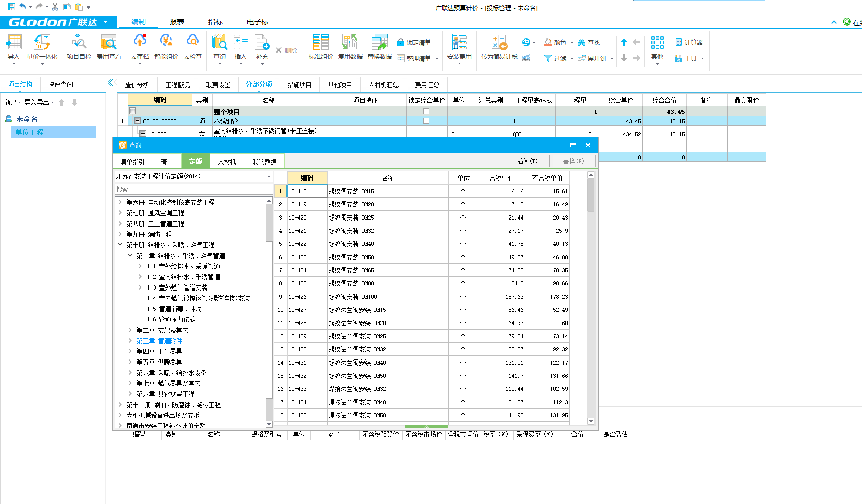This screenshot has width=862, height=504.
Task: Open 新建 dropdown in left panel
Action: tap(13, 102)
